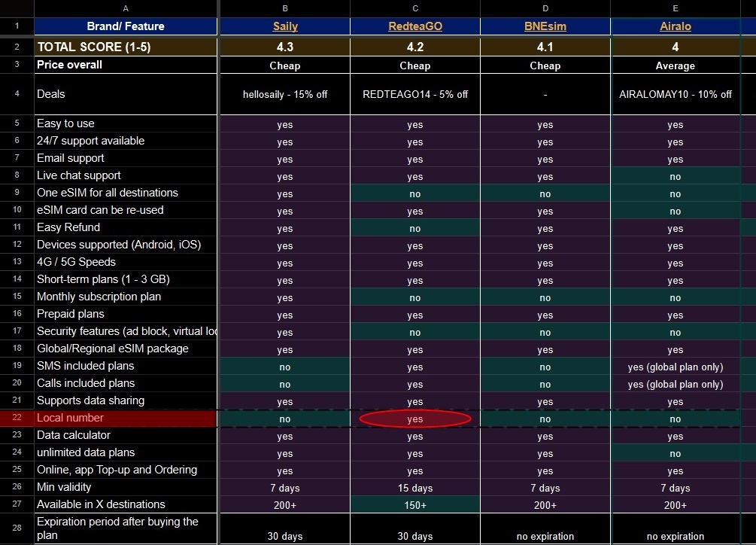This screenshot has height=545, width=756.
Task: Click RedteaGO's '150+' destinations cell
Action: point(414,505)
